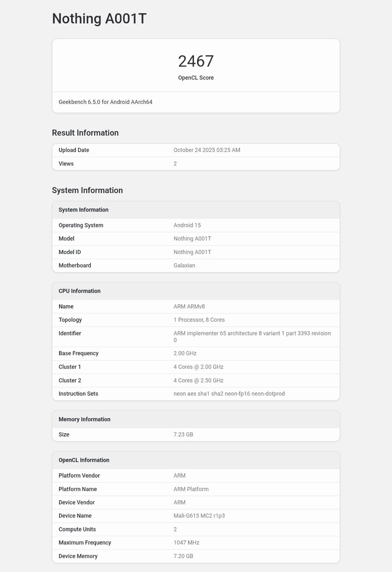Click the Motherboard value Galaxian

point(184,266)
